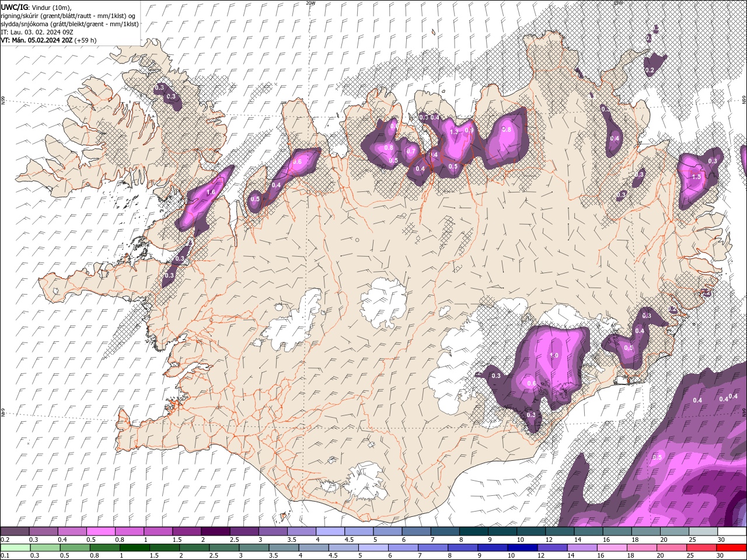
Task: Click the valid time "VT: Mán. 05.02.2024 20Z (+59 h)"
Action: [48, 40]
